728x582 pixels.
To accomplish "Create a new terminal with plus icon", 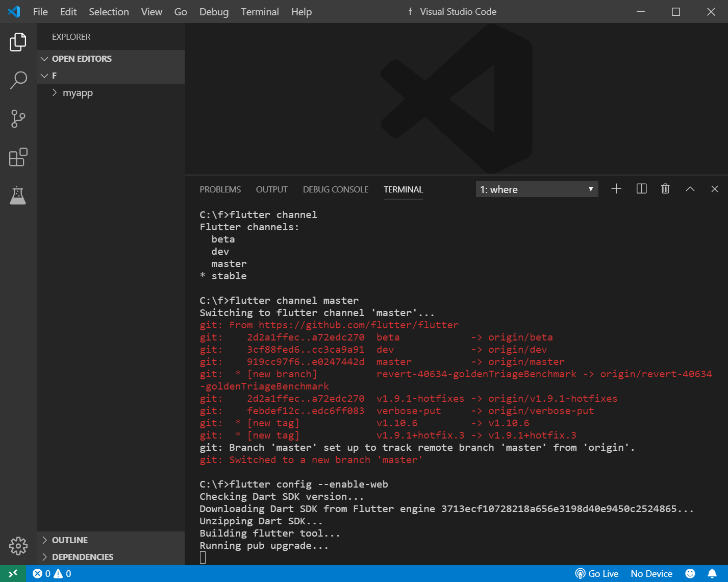I will pos(616,189).
